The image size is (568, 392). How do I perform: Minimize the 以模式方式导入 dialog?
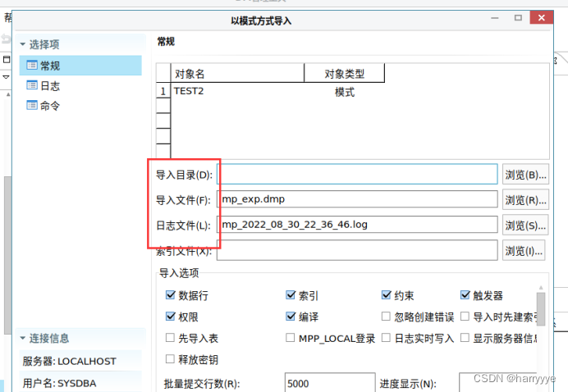point(495,18)
